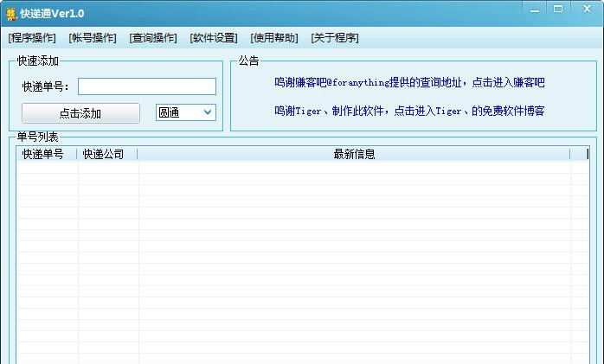Click the 最新信息 column header

point(354,154)
